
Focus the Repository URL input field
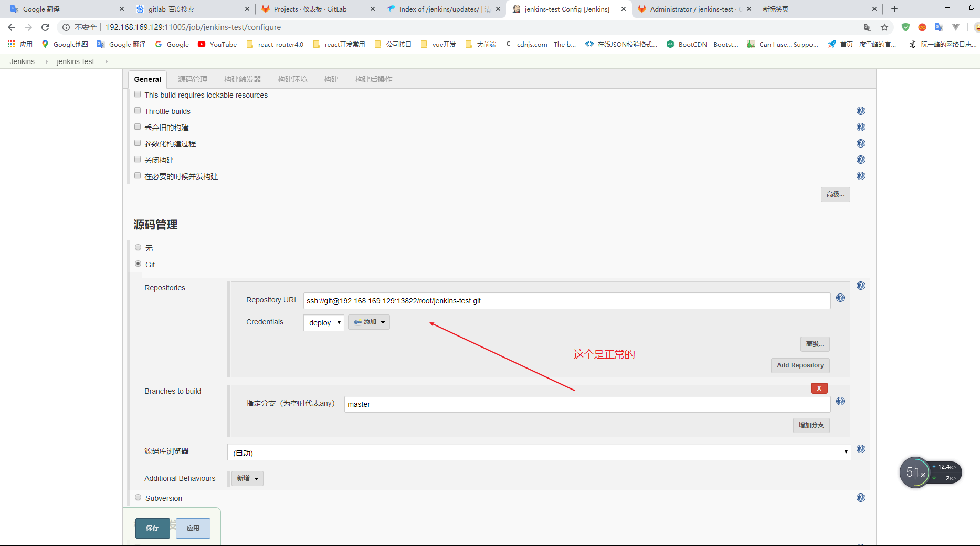567,301
